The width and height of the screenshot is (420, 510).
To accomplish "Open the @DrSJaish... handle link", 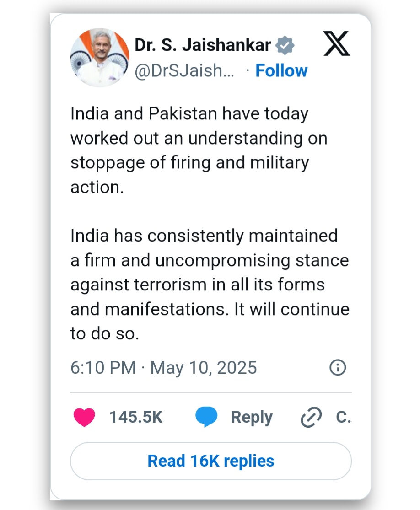I will tap(185, 71).
